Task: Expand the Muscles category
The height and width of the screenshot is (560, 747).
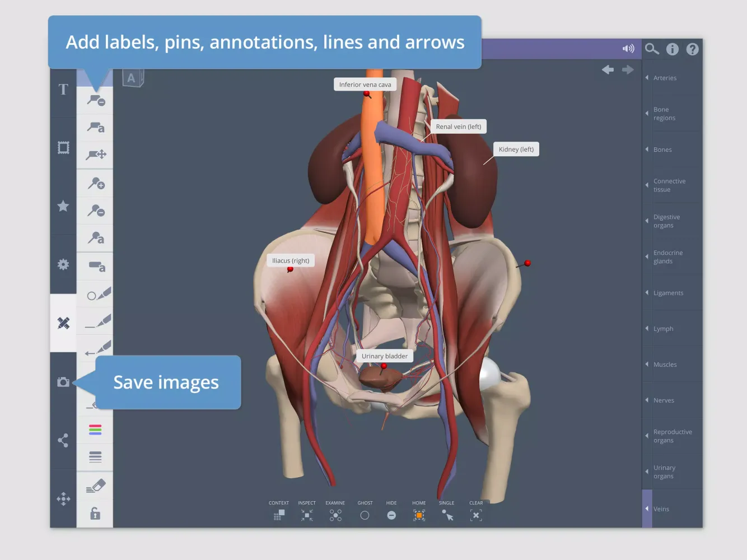Action: click(x=665, y=365)
